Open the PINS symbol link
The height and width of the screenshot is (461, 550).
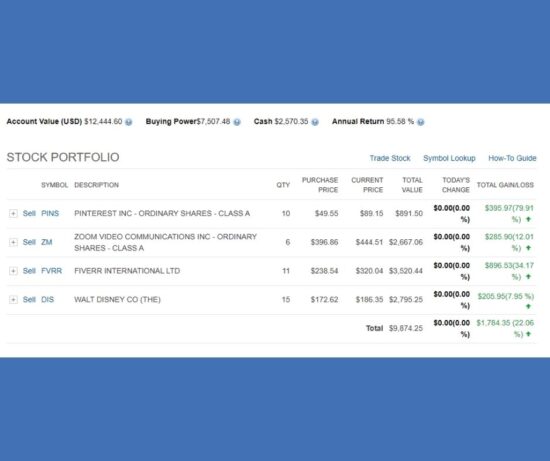click(50, 213)
